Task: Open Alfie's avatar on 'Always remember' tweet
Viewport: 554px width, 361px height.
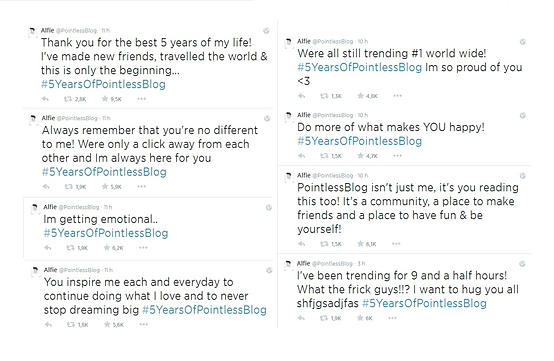Action: point(33,118)
